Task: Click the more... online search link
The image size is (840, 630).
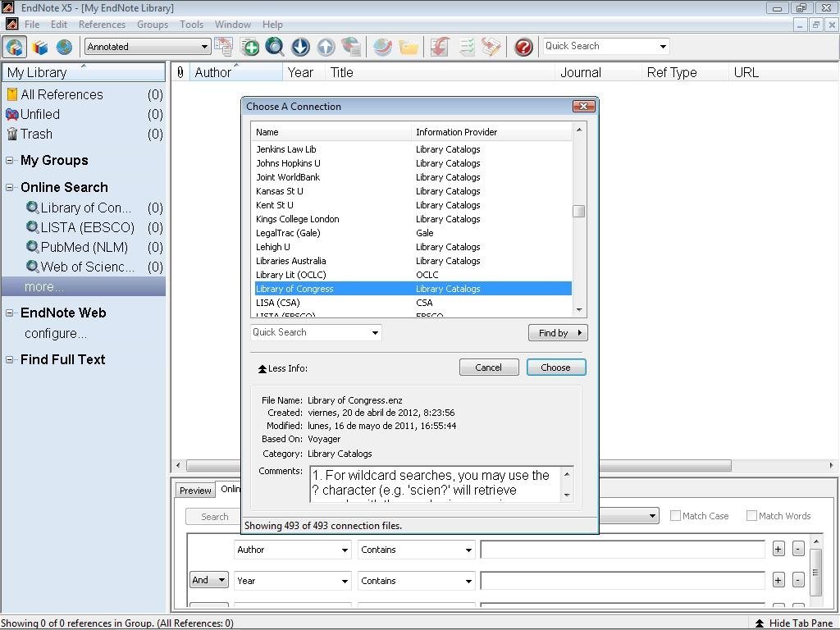Action: click(44, 286)
